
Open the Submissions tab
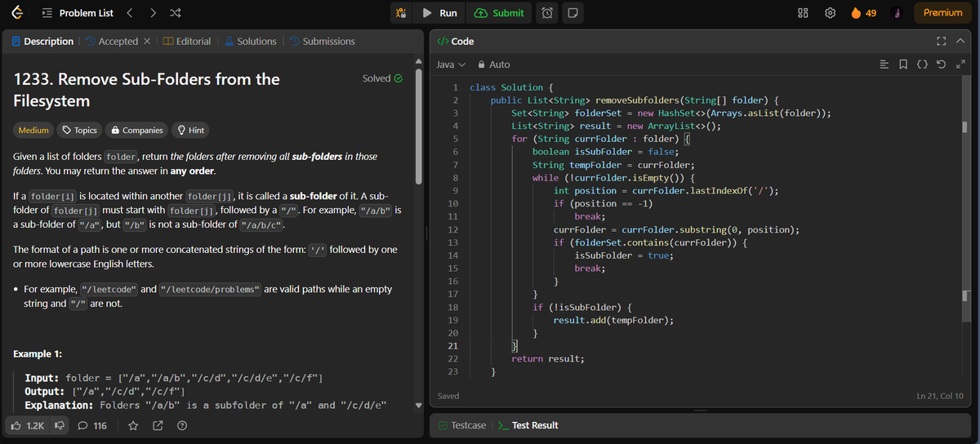tap(322, 41)
